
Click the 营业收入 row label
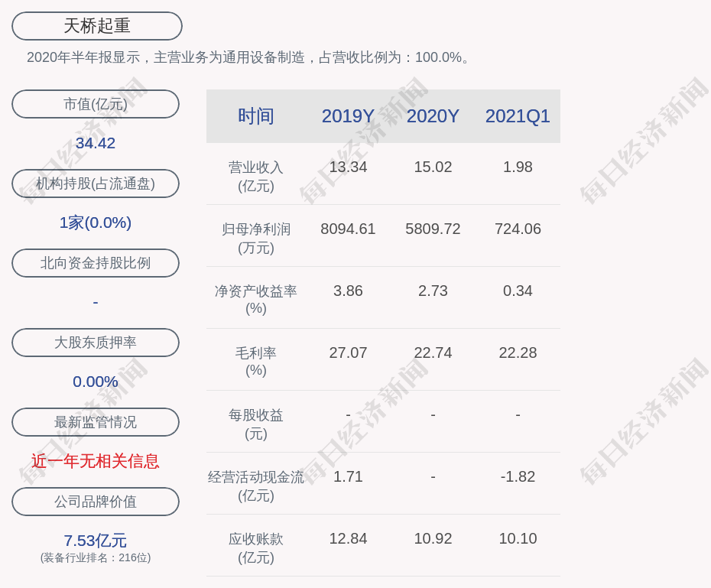click(x=256, y=177)
